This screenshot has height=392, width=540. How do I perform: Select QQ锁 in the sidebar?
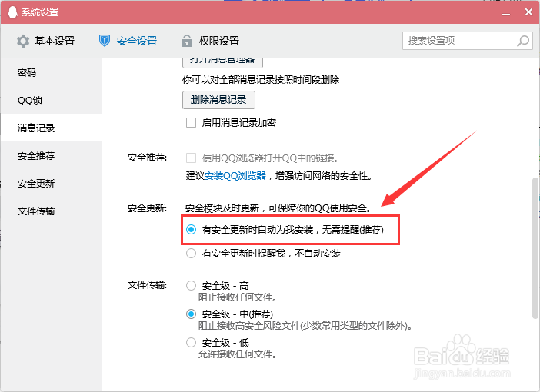click(x=51, y=100)
